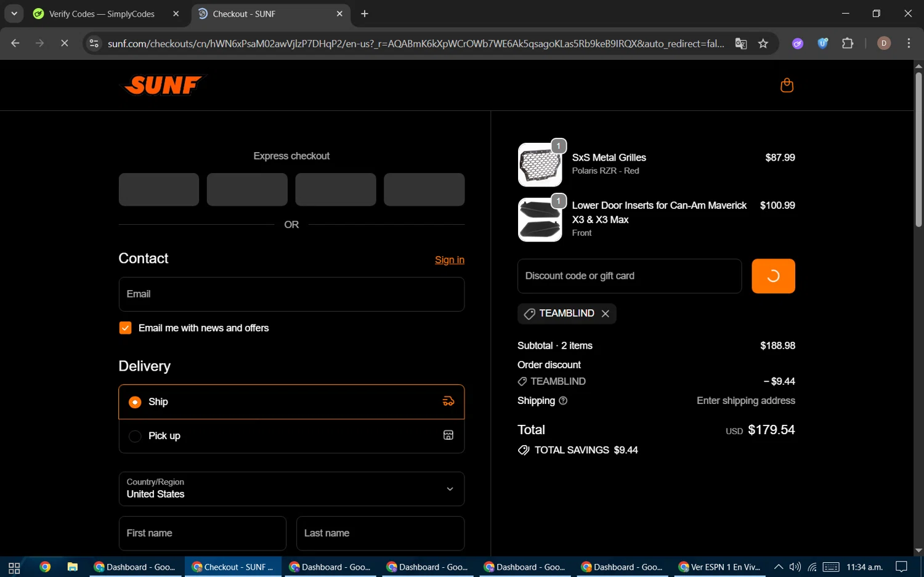Open File Explorer from the taskbar
The width and height of the screenshot is (924, 577).
(72, 567)
